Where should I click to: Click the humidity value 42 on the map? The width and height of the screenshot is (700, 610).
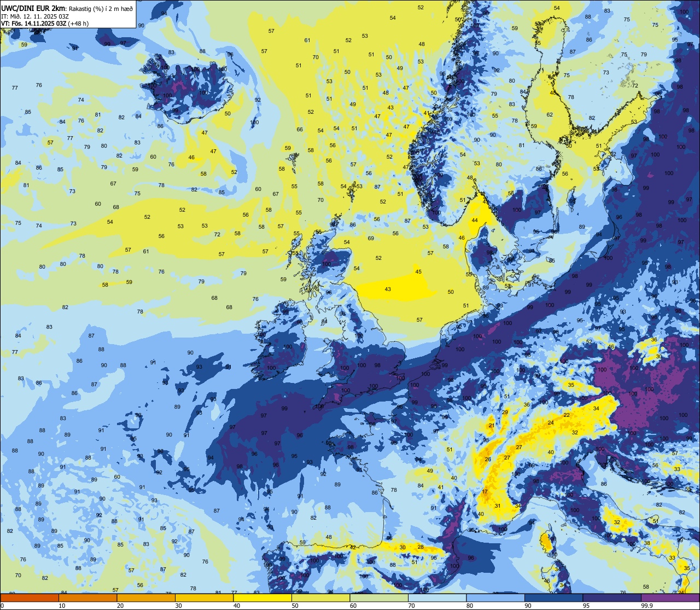tap(353, 547)
